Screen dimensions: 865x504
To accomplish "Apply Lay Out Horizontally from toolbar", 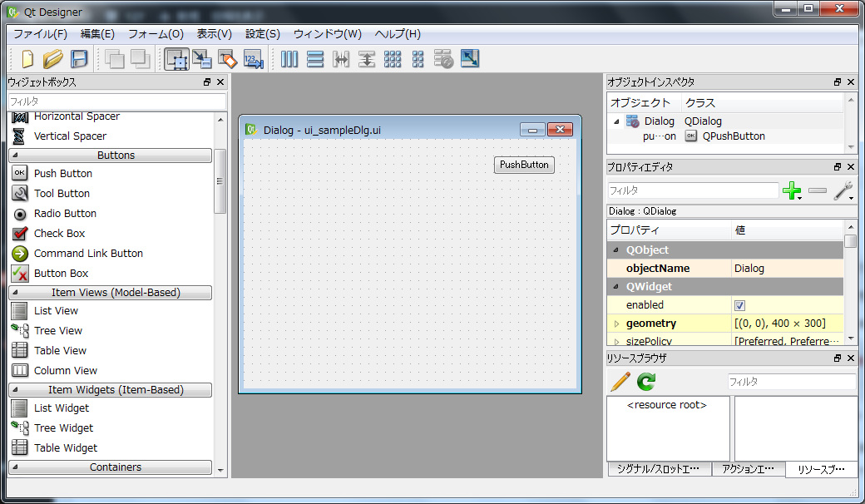I will coord(289,59).
